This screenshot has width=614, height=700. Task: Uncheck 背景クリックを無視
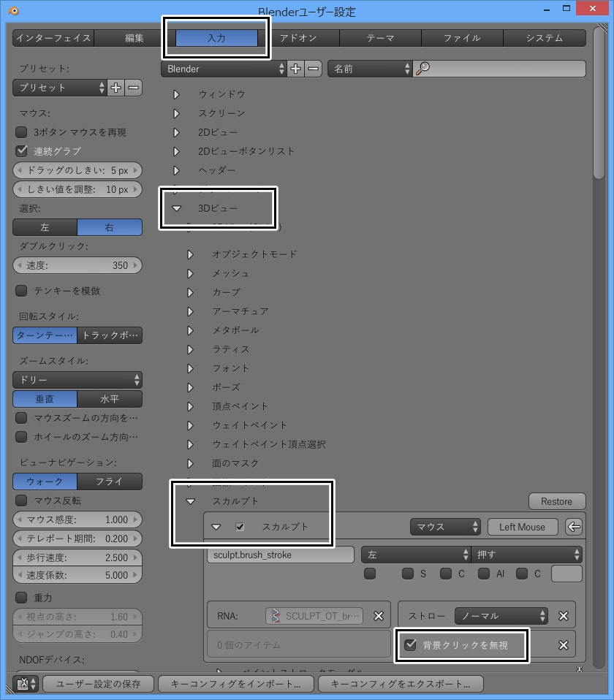pos(410,644)
